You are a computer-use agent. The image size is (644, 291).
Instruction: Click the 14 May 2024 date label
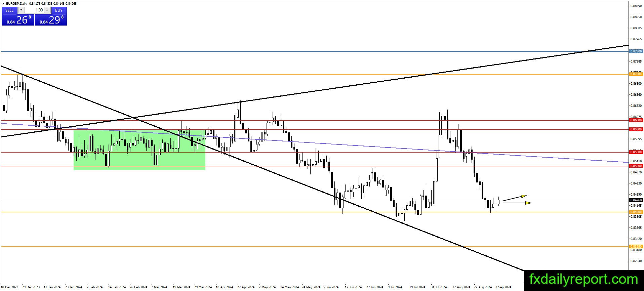290,287
